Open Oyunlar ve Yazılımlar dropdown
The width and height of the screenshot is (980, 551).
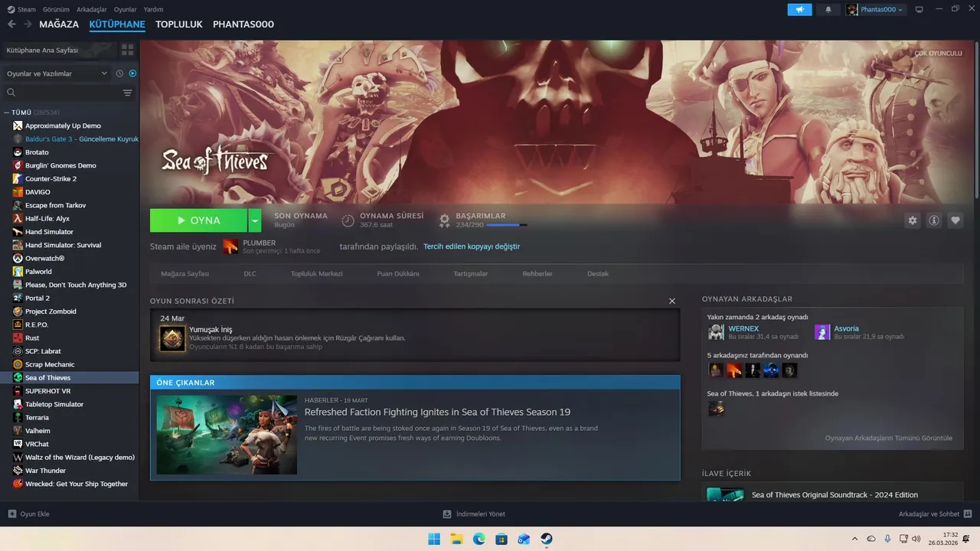(56, 73)
